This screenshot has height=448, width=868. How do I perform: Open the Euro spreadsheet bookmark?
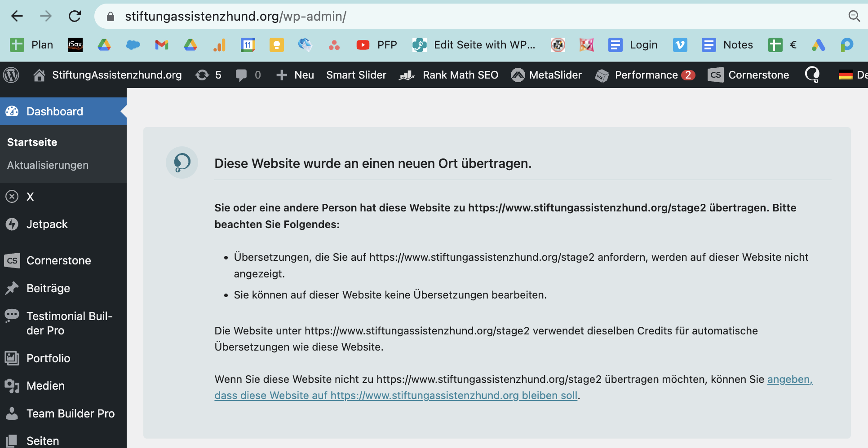point(783,45)
